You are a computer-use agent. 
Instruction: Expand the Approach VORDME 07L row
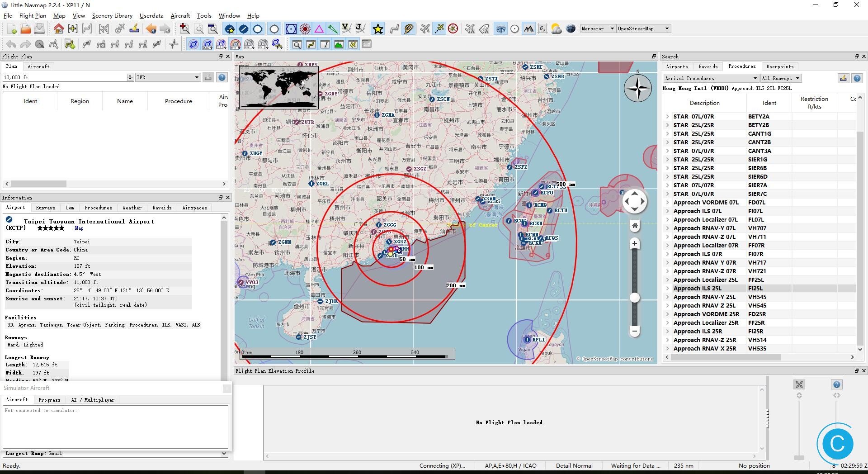click(x=667, y=202)
